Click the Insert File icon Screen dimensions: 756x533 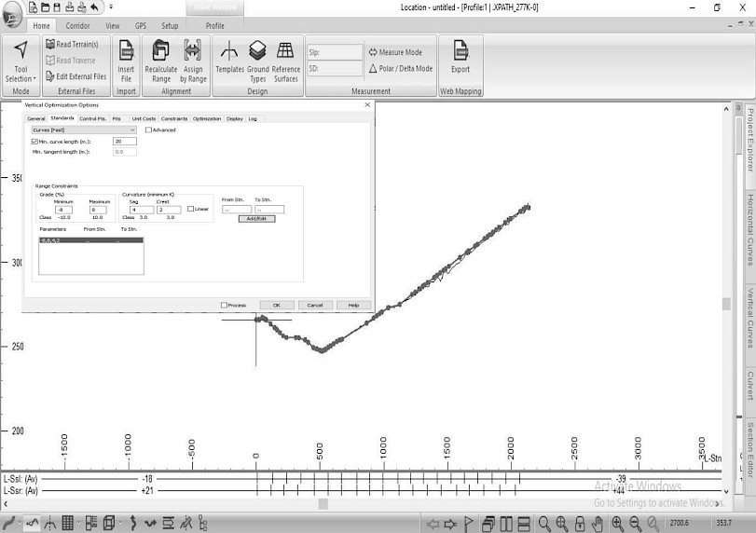coord(126,60)
